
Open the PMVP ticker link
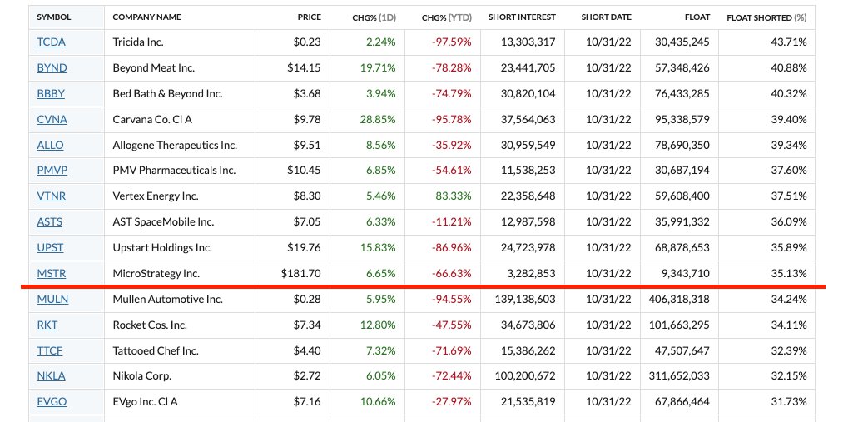point(52,171)
